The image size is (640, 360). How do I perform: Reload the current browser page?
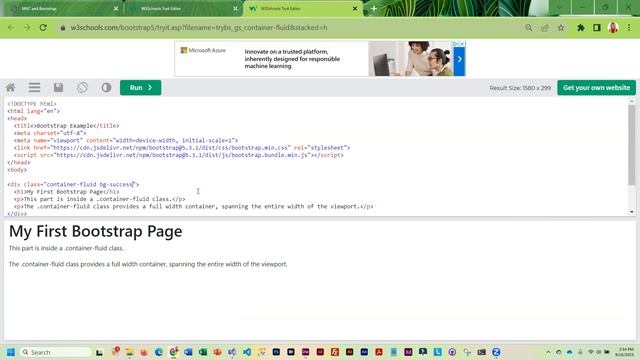43,28
